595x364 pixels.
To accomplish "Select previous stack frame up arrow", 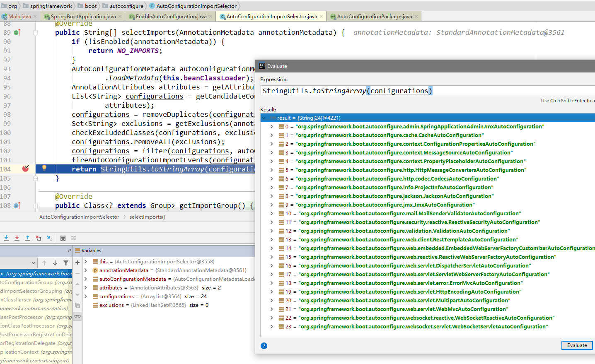I will click(44, 263).
